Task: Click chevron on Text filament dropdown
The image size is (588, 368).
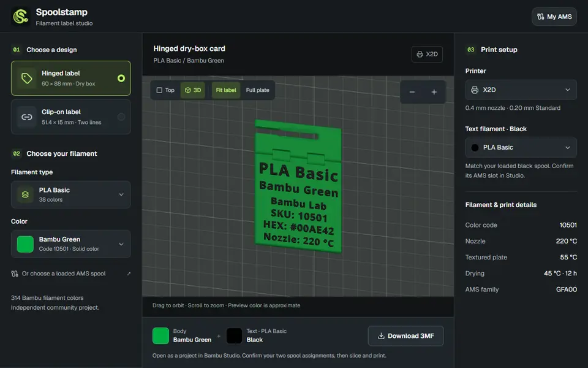Action: (x=568, y=148)
